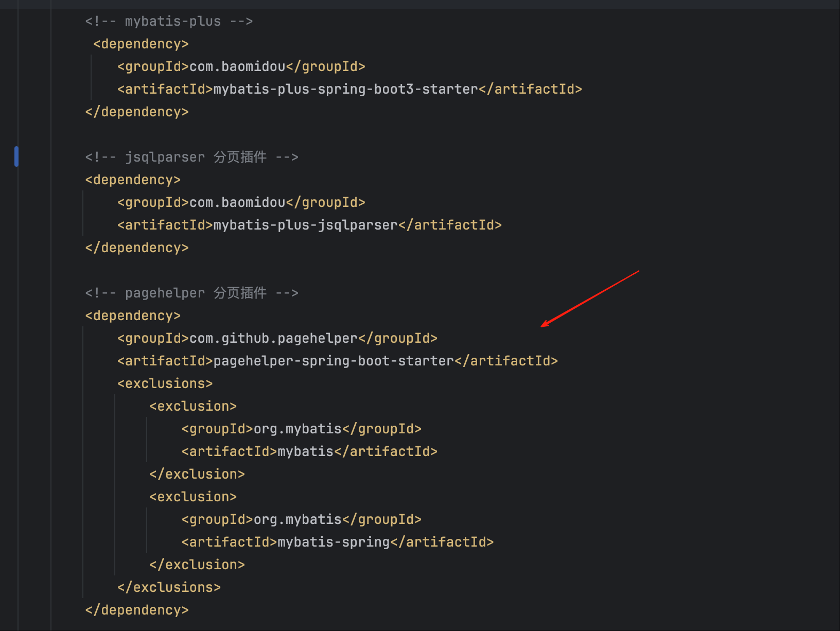Screen dimensions: 840x631
Task: Click the pagehelper comment line
Action: 191,293
